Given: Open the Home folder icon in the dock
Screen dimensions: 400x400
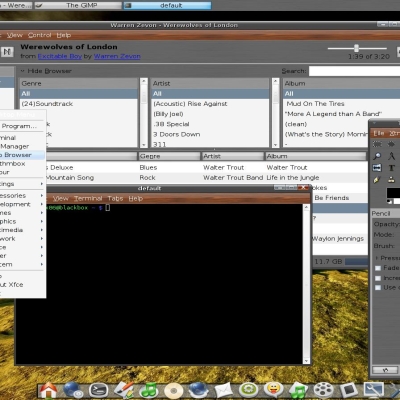Looking at the screenshot, I should coord(48,390).
